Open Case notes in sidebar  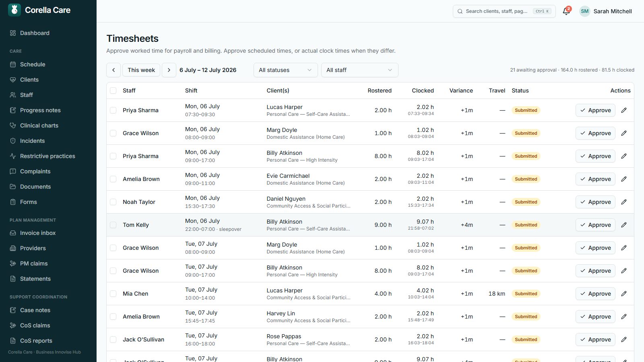point(48,310)
